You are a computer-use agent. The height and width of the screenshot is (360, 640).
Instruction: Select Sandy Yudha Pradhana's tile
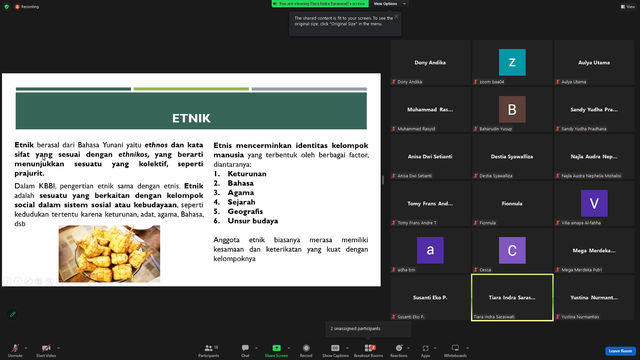594,109
